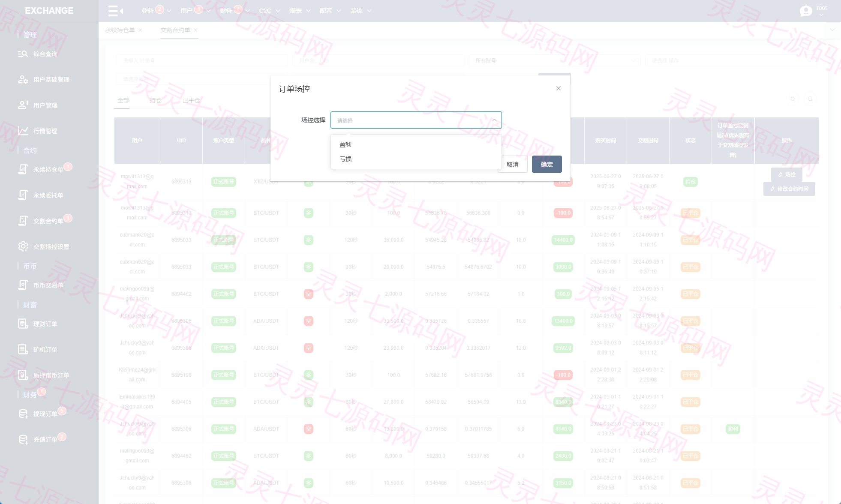
Task: Expand the 财务 top menu
Action: tap(234, 11)
